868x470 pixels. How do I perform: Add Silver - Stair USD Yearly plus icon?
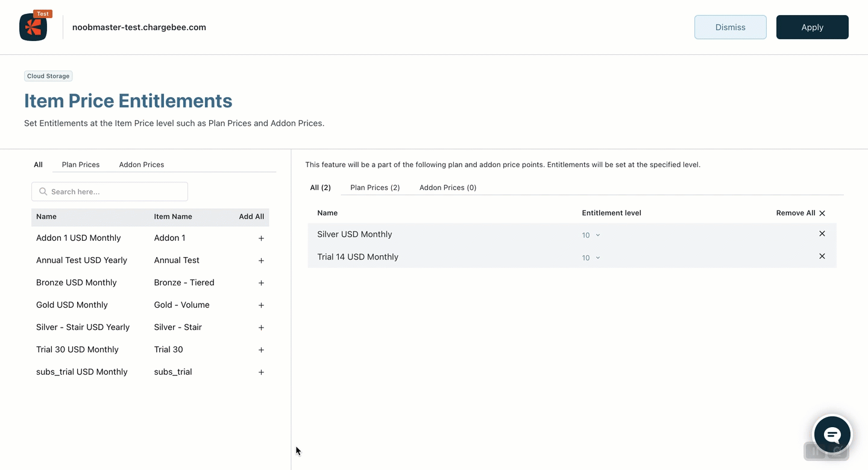pos(261,328)
